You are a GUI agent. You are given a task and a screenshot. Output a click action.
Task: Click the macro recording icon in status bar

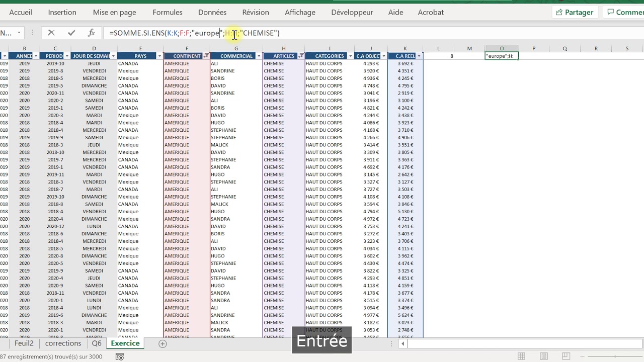coord(120,356)
